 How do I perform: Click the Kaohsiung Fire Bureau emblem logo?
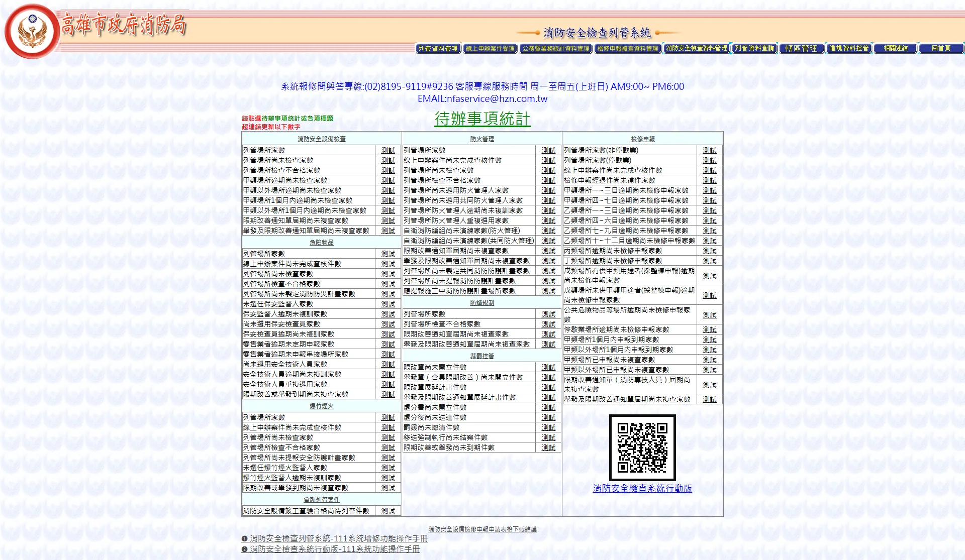[x=32, y=31]
